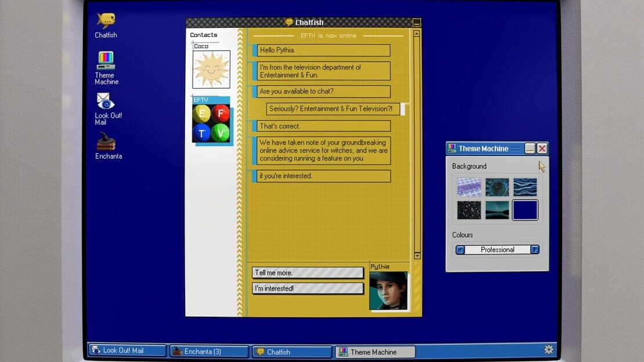This screenshot has width=644, height=362.
Task: Switch to Theme Machine in the taskbar
Action: [375, 352]
